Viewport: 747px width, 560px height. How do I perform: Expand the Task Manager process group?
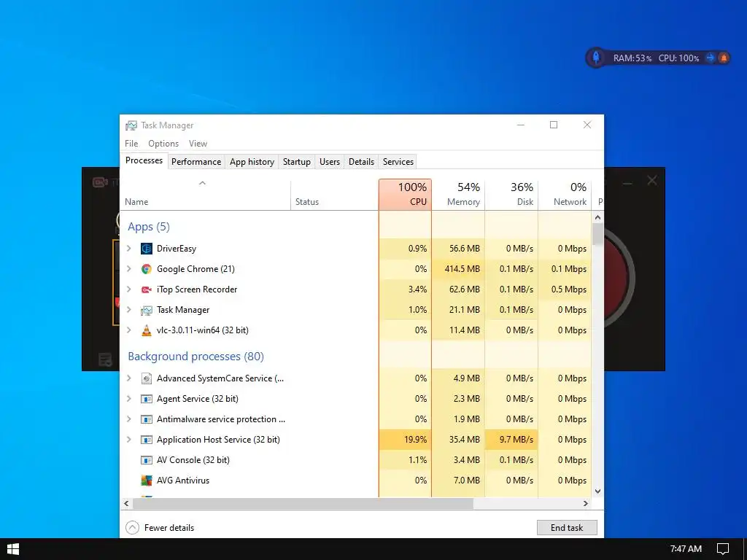coord(128,310)
